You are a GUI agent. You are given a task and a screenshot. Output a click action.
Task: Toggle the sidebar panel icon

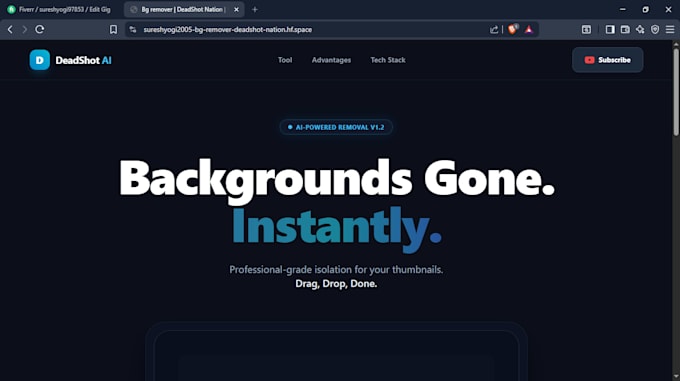(x=610, y=29)
